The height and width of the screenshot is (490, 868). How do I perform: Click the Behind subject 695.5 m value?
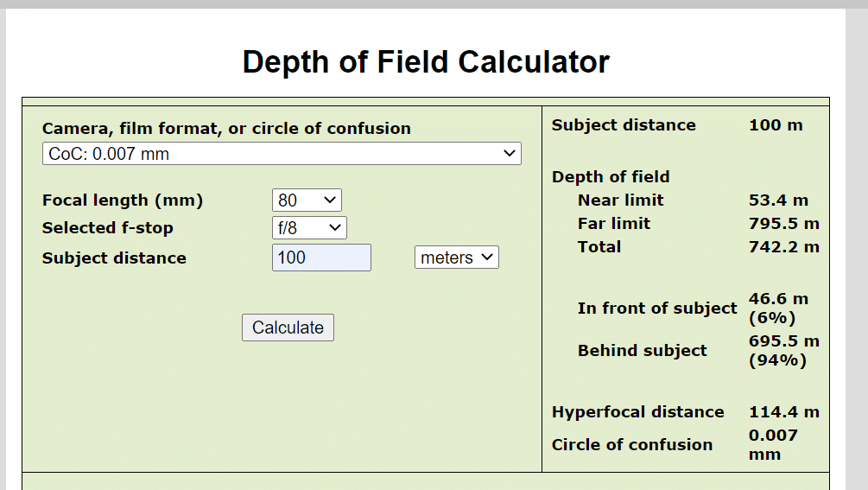[784, 351]
